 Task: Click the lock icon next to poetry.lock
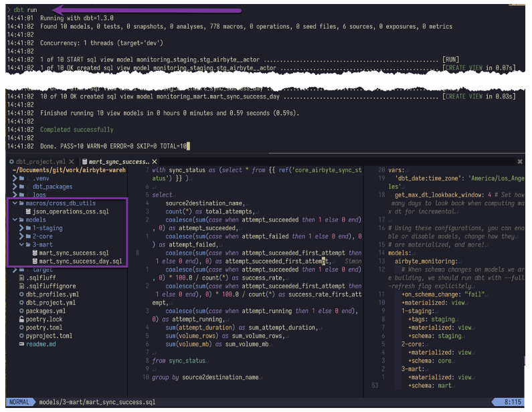[x=21, y=320]
